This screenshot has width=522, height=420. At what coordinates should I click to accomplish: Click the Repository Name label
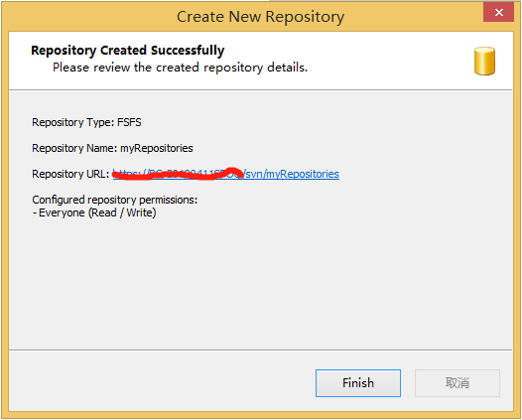click(x=74, y=148)
